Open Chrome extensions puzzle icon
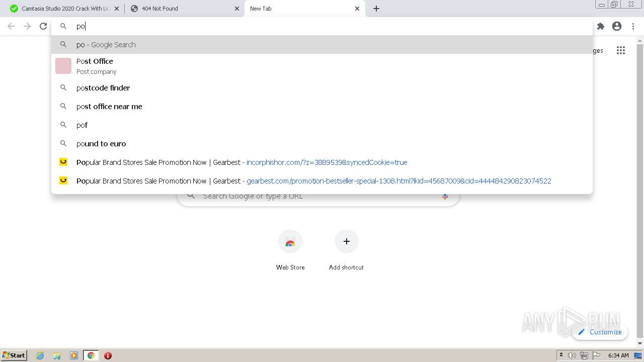This screenshot has height=362, width=644. pos(601,26)
